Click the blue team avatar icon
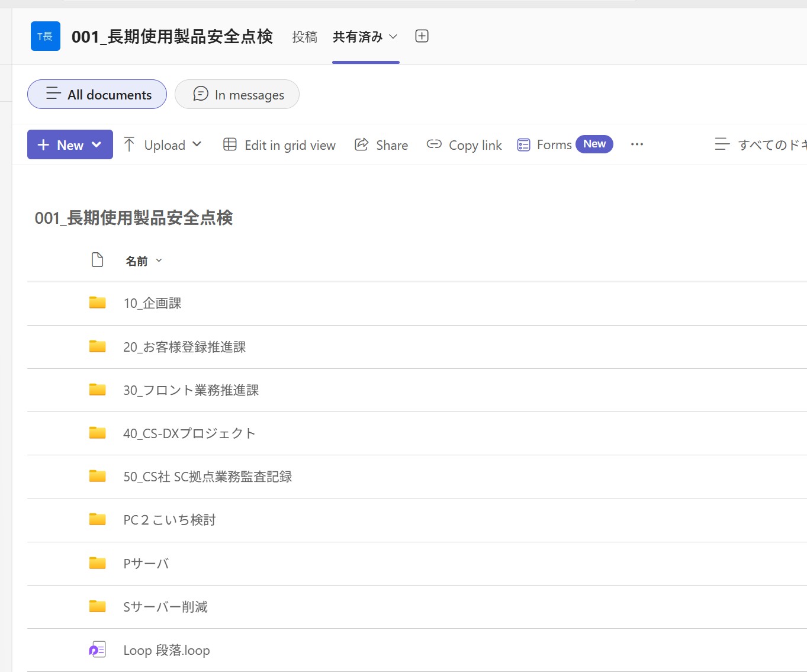 coord(46,36)
